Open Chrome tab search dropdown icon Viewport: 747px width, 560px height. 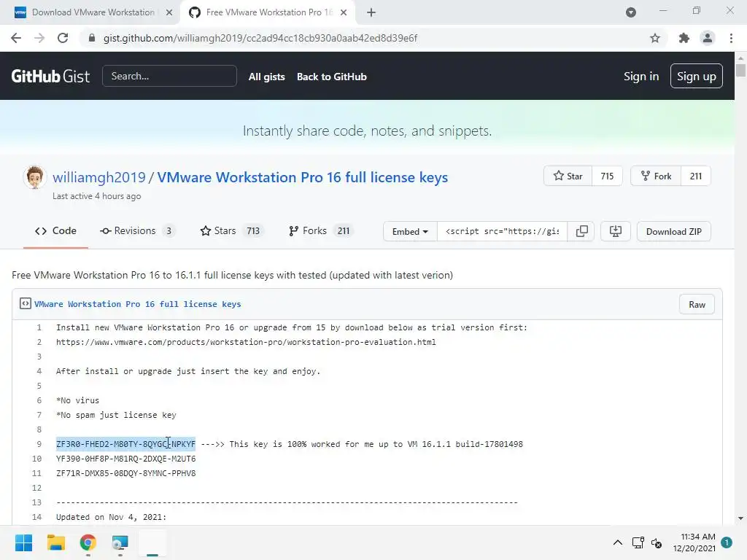coord(631,13)
